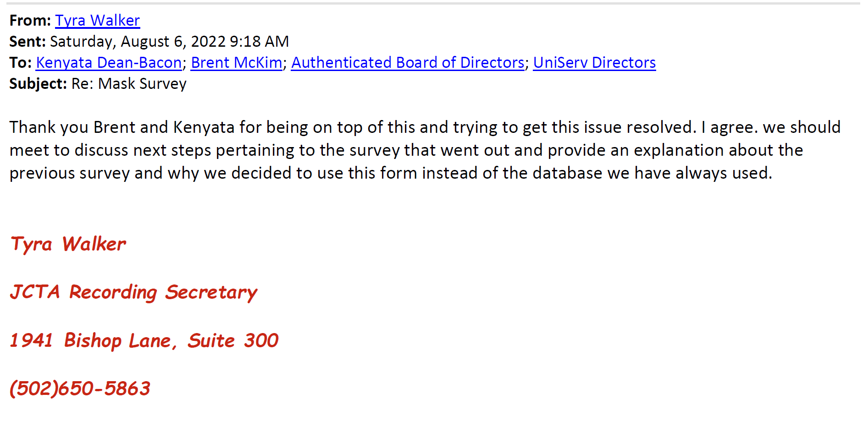Screen dimensions: 868x421
Task: Open Brent McKim recipient link
Action: click(x=237, y=63)
